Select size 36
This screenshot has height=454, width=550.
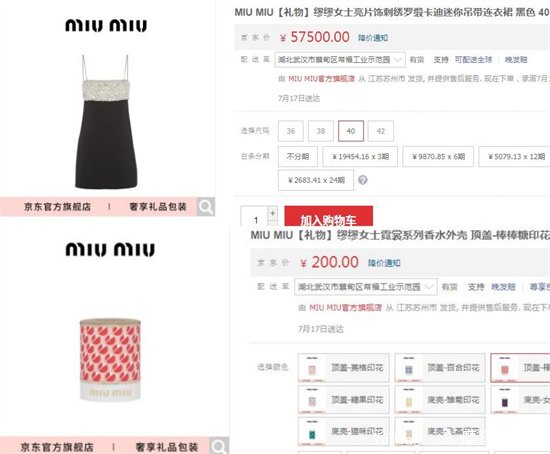[x=290, y=131]
